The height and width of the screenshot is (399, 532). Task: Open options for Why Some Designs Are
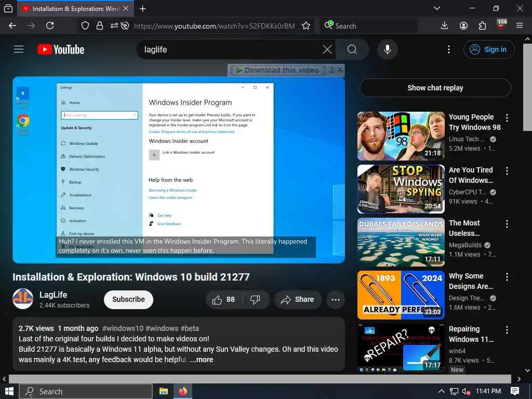[507, 277]
